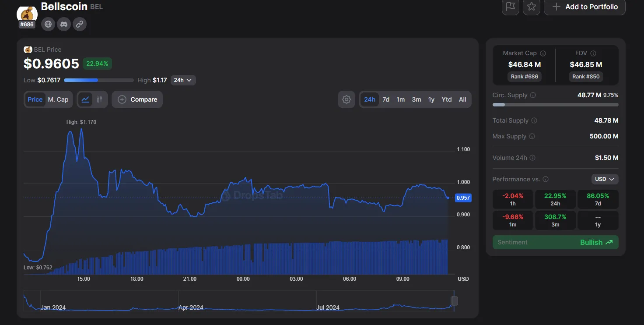This screenshot has width=644, height=325.
Task: Add to favorites with star icon
Action: [x=532, y=7]
